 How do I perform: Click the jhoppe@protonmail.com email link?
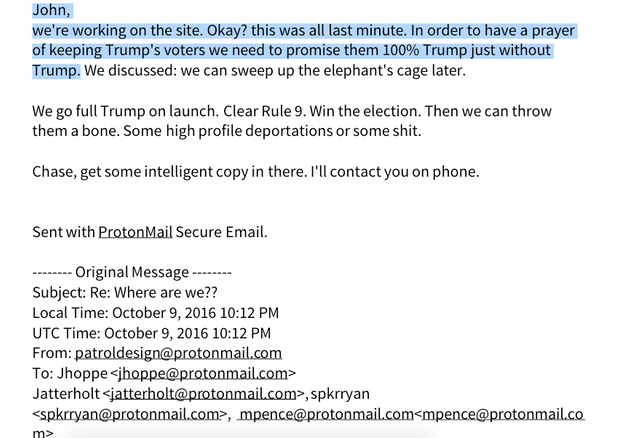point(203,373)
